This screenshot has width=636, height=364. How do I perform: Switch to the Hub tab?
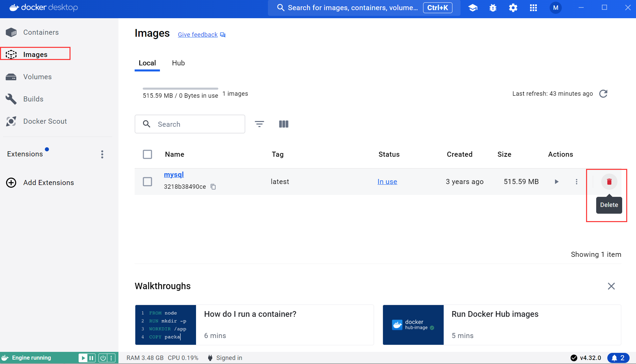tap(178, 63)
